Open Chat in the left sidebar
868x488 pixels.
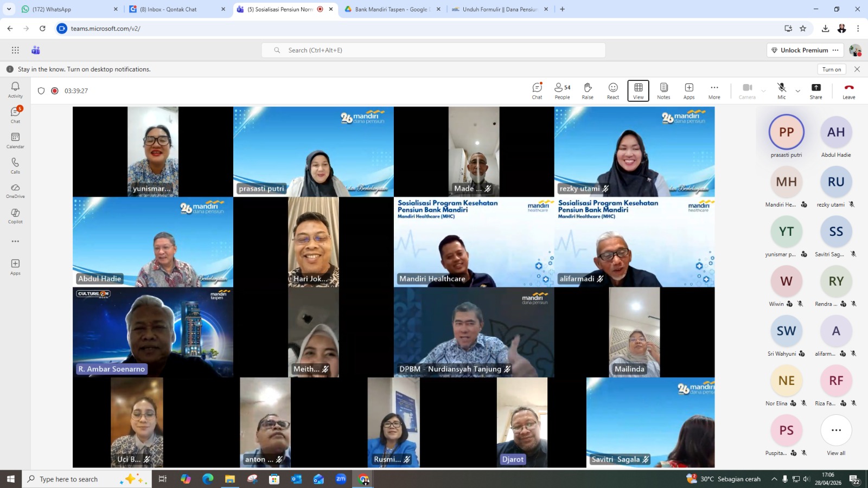pos(15,115)
